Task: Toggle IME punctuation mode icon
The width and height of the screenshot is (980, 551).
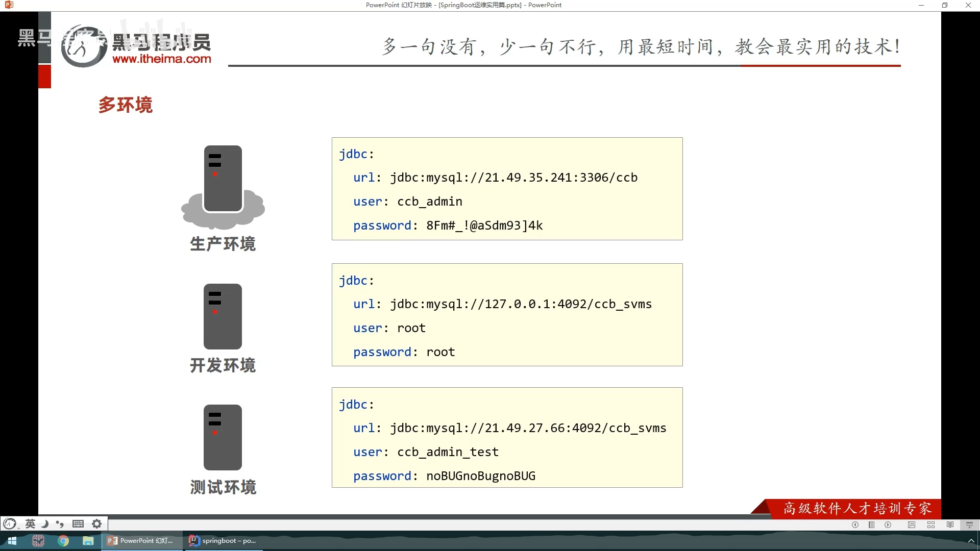Action: (60, 523)
